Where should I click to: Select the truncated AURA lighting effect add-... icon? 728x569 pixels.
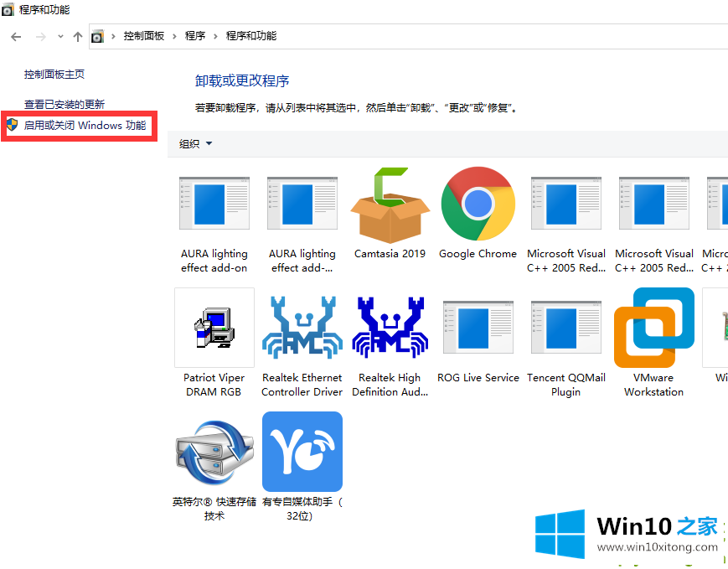(302, 203)
